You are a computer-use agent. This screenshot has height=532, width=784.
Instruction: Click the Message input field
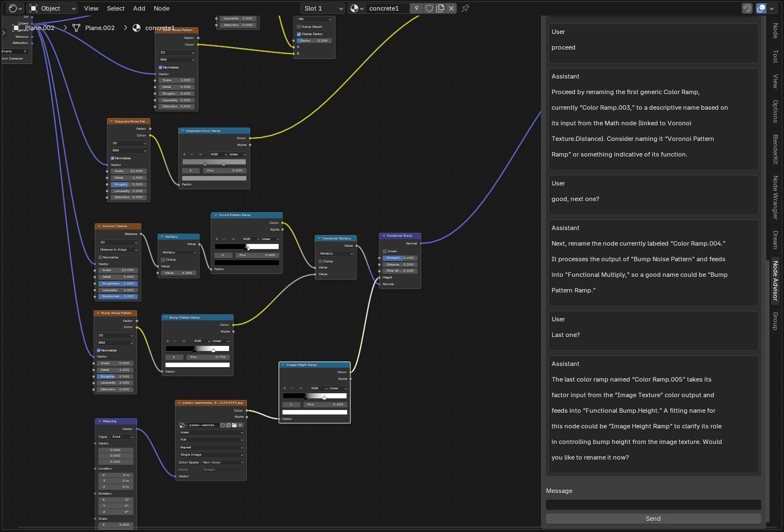coord(653,505)
